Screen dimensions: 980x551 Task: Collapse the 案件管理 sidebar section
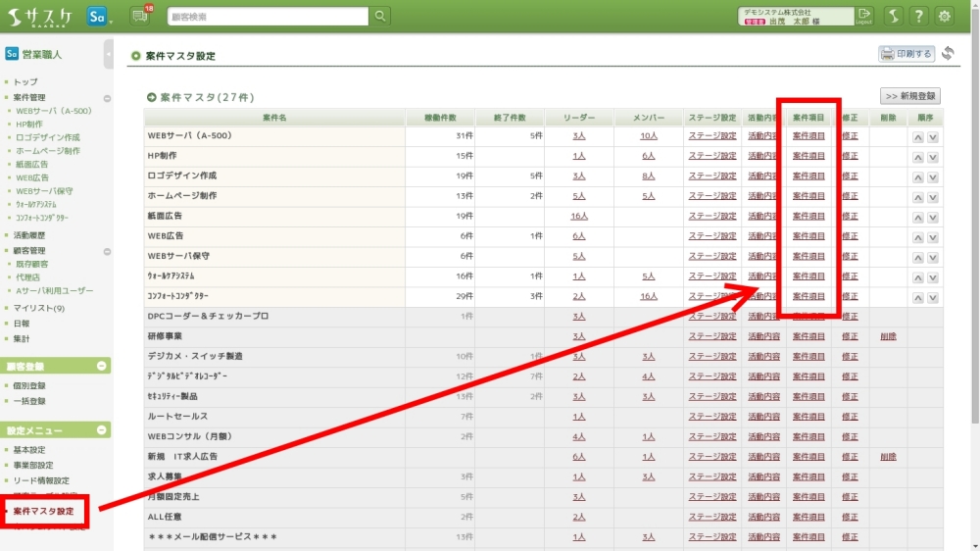pos(107,98)
